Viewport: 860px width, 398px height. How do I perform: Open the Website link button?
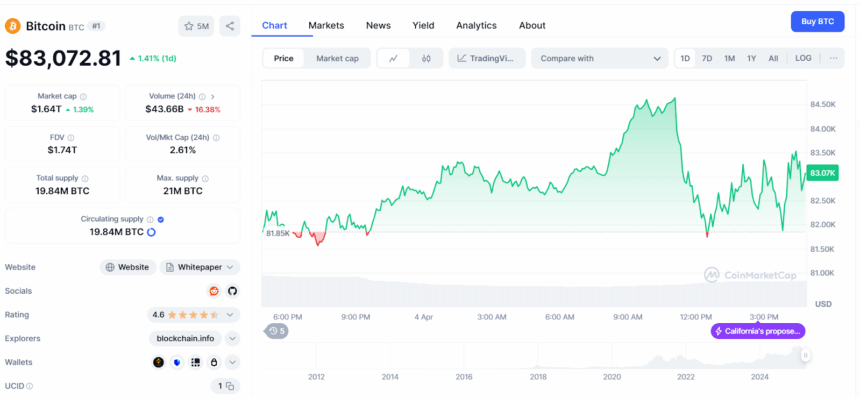128,267
